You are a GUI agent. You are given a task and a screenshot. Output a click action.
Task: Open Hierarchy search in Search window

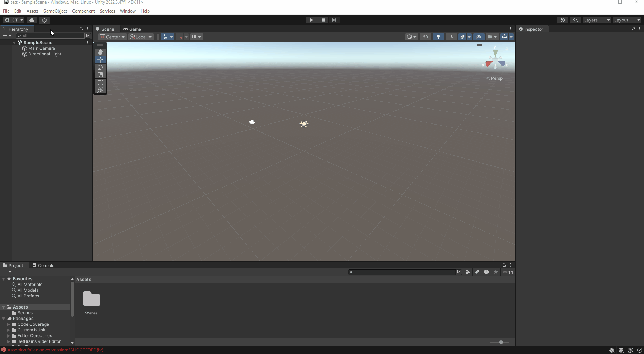point(88,36)
